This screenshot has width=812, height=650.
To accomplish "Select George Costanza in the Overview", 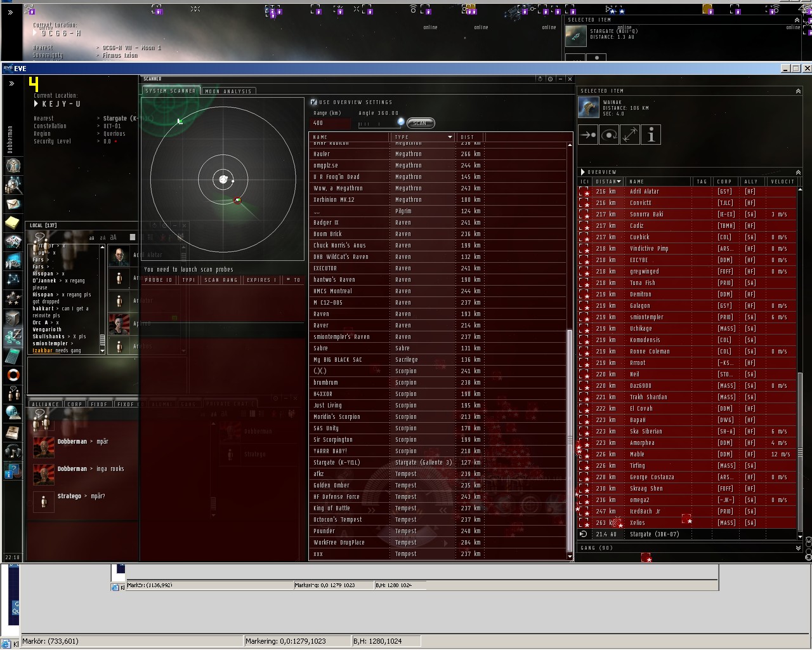I will coord(687,477).
